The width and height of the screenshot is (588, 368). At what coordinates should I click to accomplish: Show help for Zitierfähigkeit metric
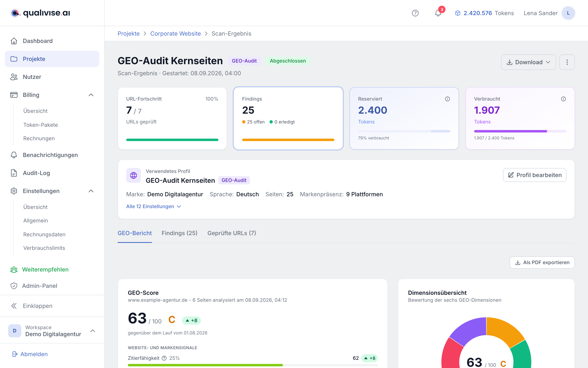coord(164,358)
